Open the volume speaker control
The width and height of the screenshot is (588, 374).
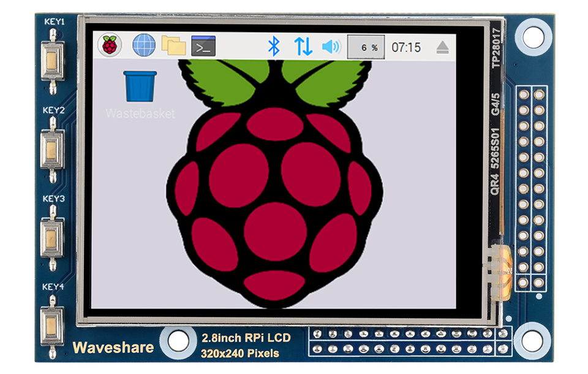[331, 47]
